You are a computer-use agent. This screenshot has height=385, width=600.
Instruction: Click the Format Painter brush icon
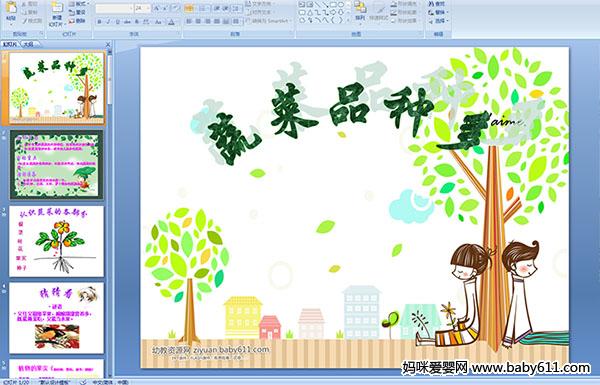coord(24,21)
